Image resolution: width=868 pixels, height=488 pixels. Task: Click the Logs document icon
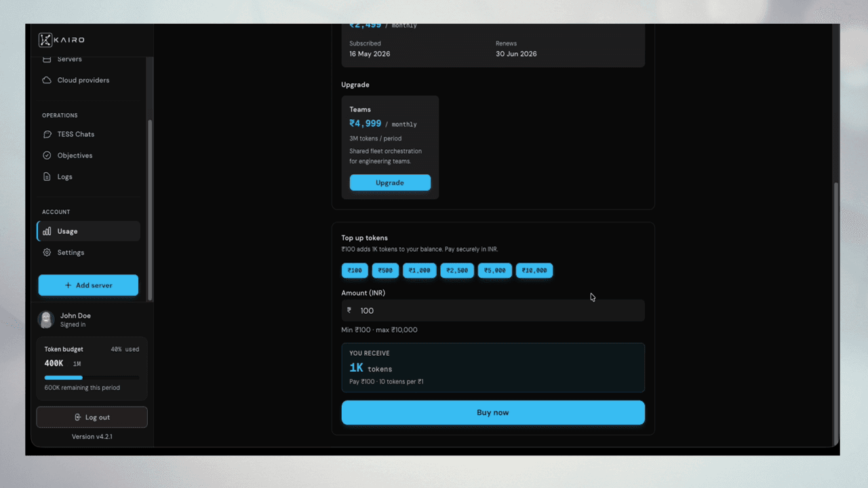(47, 176)
